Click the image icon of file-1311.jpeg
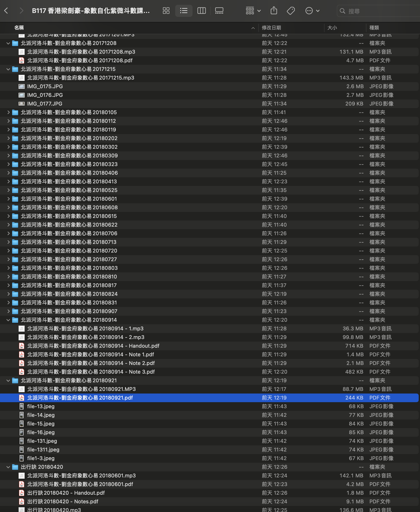420x512 pixels. (x=22, y=450)
